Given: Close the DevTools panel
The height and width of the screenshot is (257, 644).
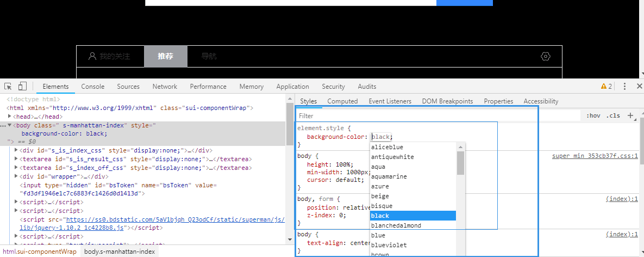Looking at the screenshot, I should 639,87.
